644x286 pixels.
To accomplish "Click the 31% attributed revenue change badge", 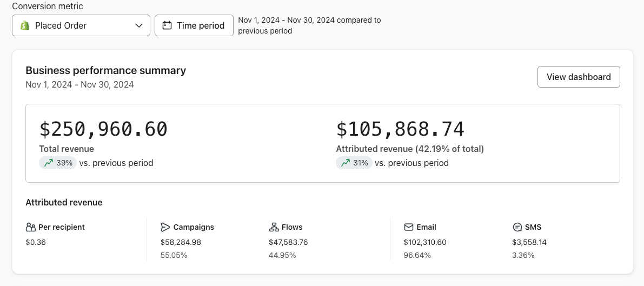I will [354, 163].
